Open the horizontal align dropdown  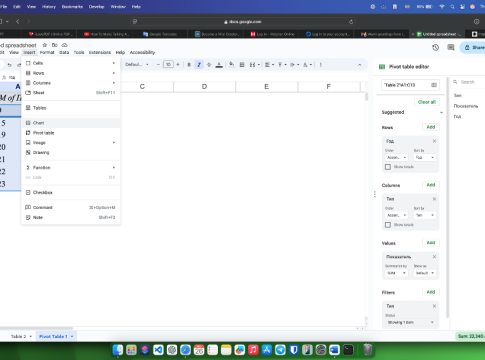point(269,65)
